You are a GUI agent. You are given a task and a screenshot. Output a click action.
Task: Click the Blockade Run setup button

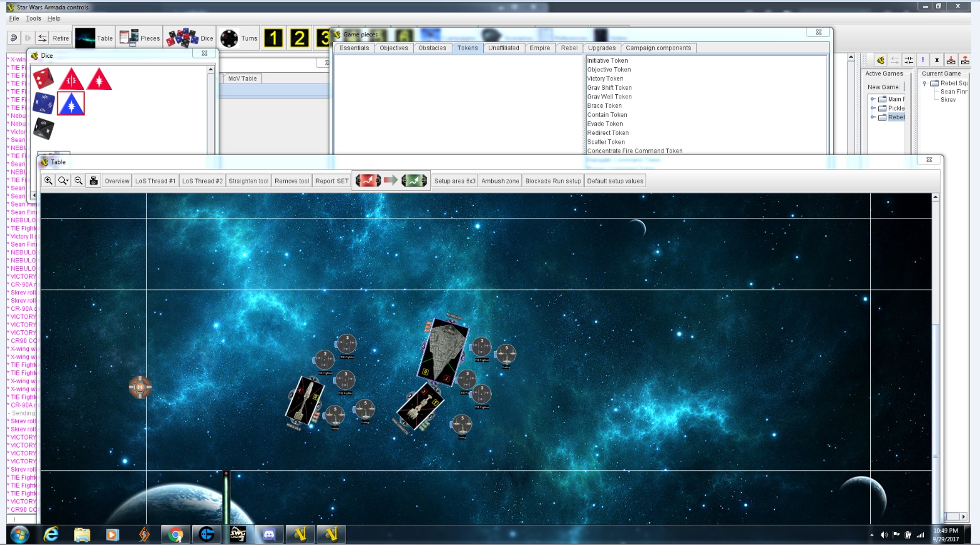(553, 181)
